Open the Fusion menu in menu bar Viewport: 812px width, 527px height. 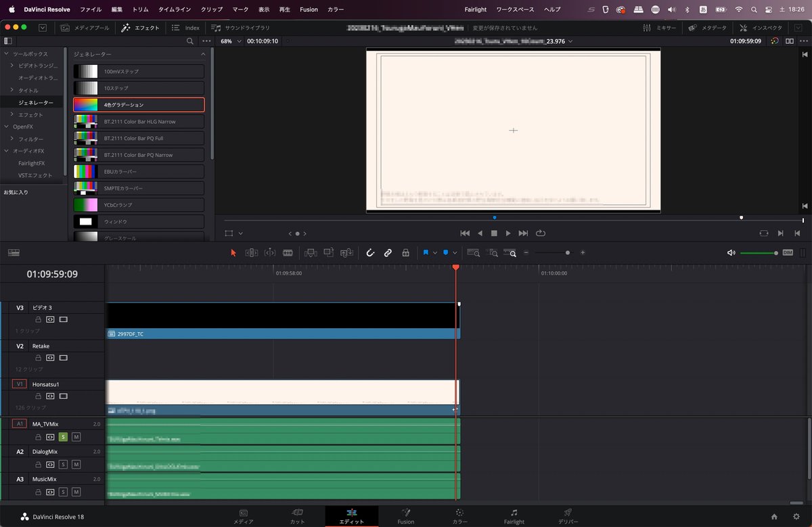(309, 9)
